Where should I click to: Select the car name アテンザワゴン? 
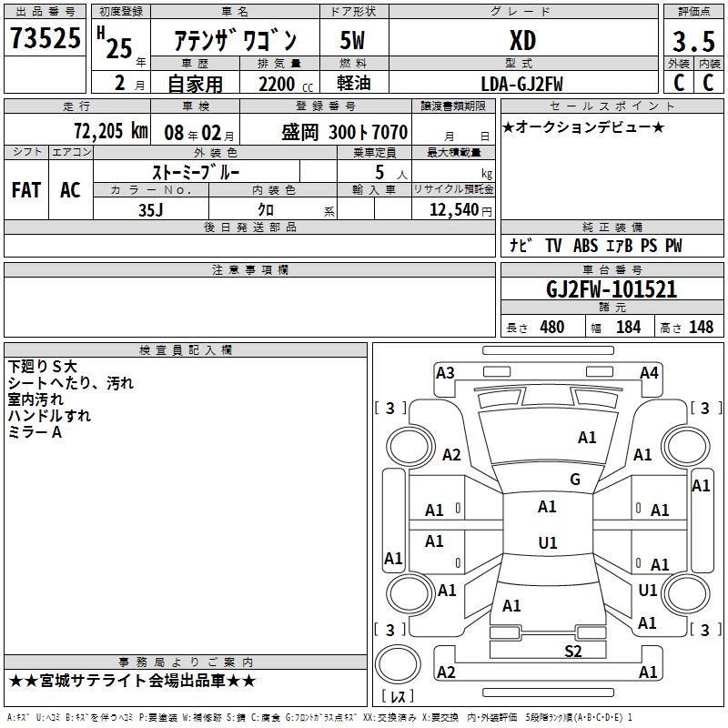[x=234, y=42]
